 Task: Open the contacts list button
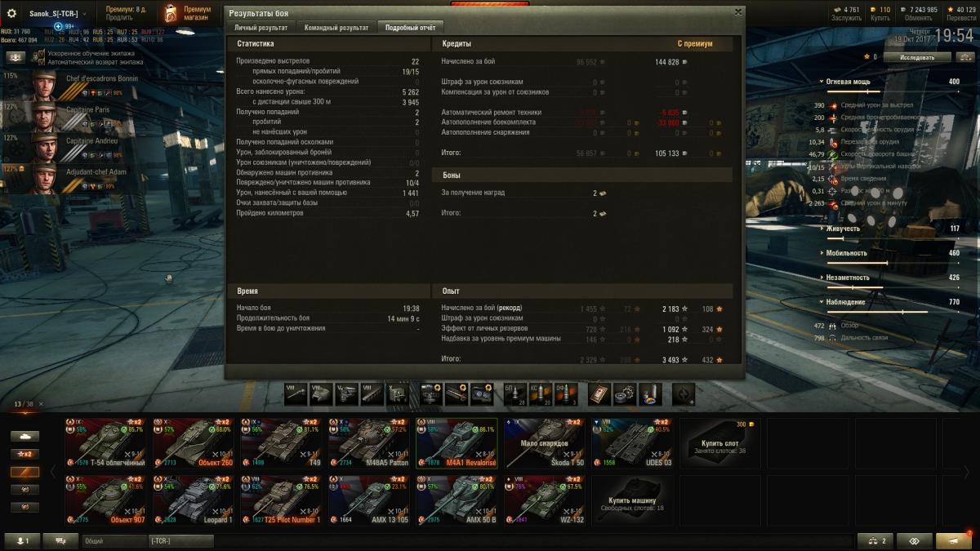click(22, 540)
